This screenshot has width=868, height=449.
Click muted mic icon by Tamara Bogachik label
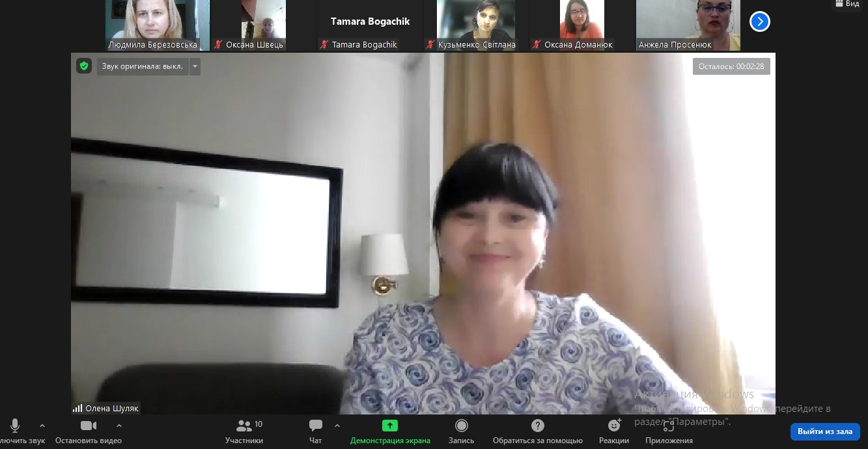[324, 45]
